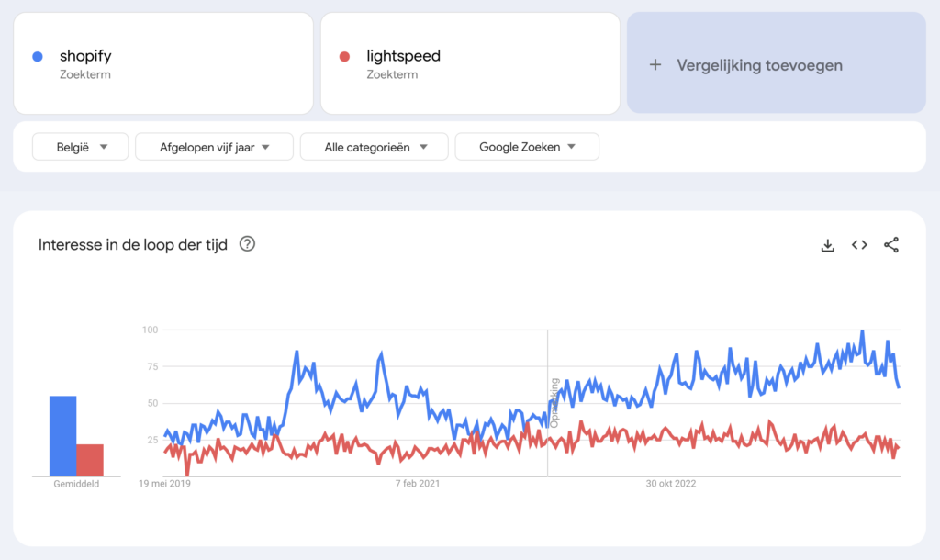Click the plus icon to add a comparison
Viewport: 940px width, 560px height.
(x=655, y=65)
